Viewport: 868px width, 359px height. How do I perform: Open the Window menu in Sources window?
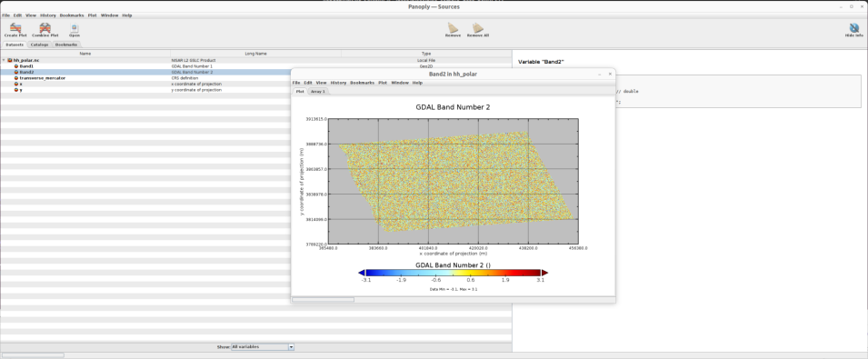click(110, 15)
